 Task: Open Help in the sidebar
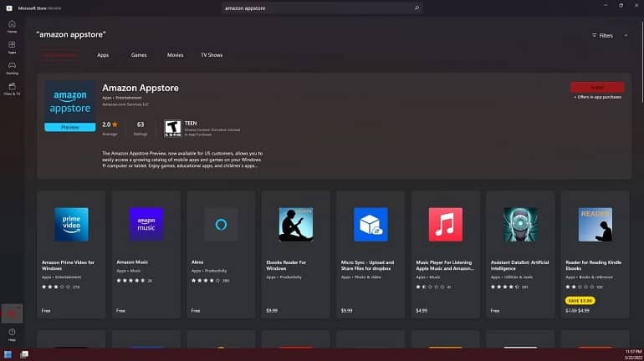click(12, 334)
